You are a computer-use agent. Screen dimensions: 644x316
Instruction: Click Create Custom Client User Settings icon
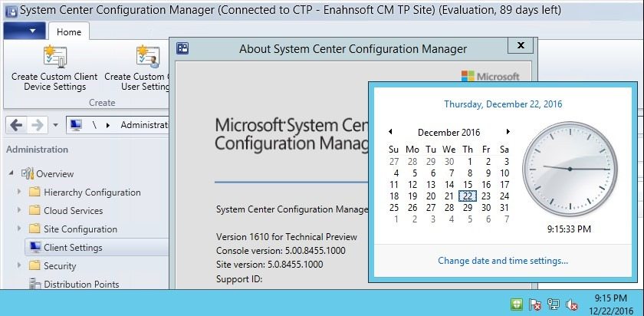click(148, 56)
